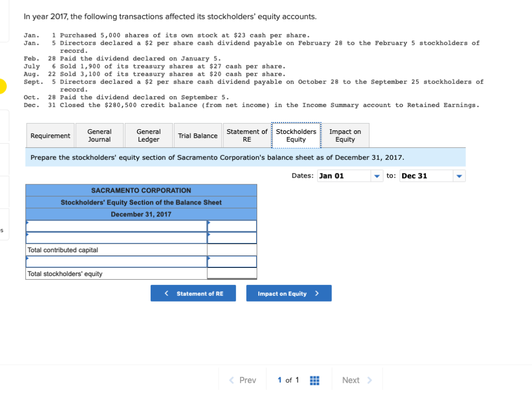Click the Impact on Equity forward button

coord(289,293)
